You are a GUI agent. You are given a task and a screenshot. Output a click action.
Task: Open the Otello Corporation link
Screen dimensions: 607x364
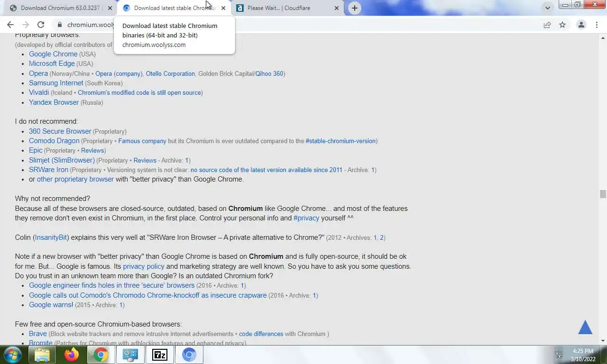170,73
